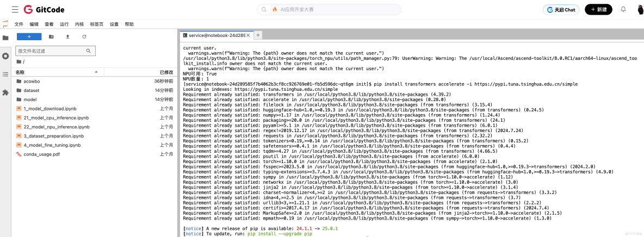Image resolution: width=644 pixels, height=237 pixels.
Task: Click 'pip install --upgrade pip' notice text
Action: 280,233
